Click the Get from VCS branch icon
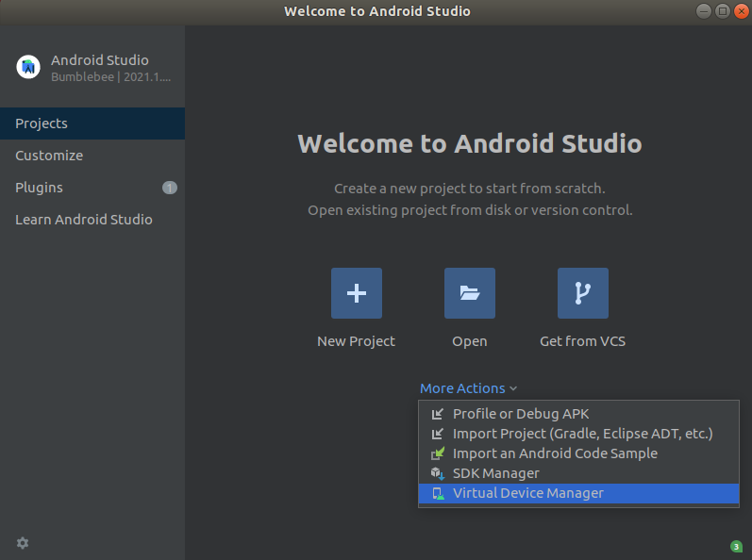 coord(583,293)
